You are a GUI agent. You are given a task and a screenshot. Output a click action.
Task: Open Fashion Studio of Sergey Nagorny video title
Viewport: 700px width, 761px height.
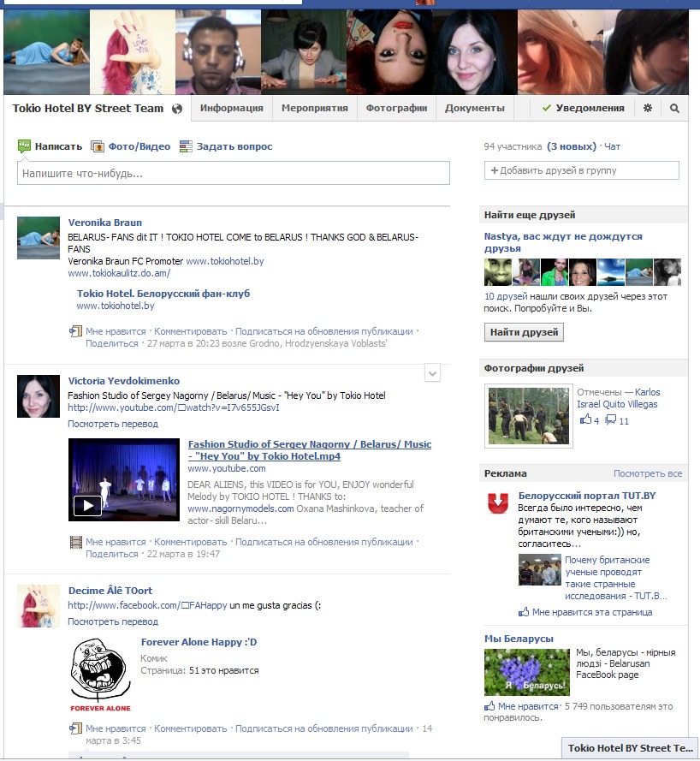[310, 450]
